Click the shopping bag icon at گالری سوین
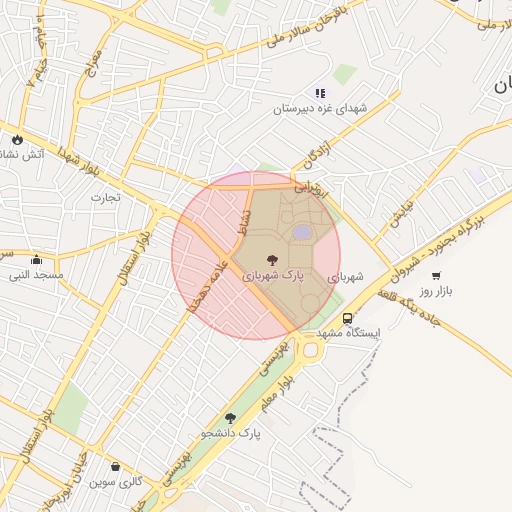Viewport: 512px width, 512px height. point(115,466)
